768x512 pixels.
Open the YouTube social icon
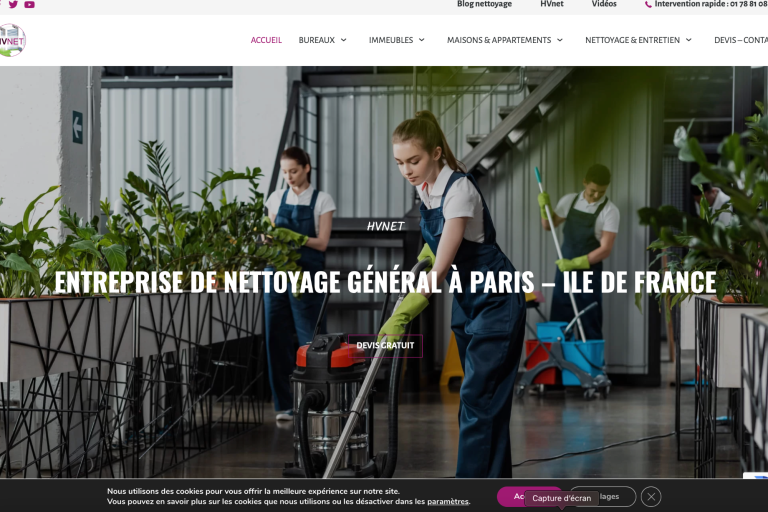coord(29,4)
